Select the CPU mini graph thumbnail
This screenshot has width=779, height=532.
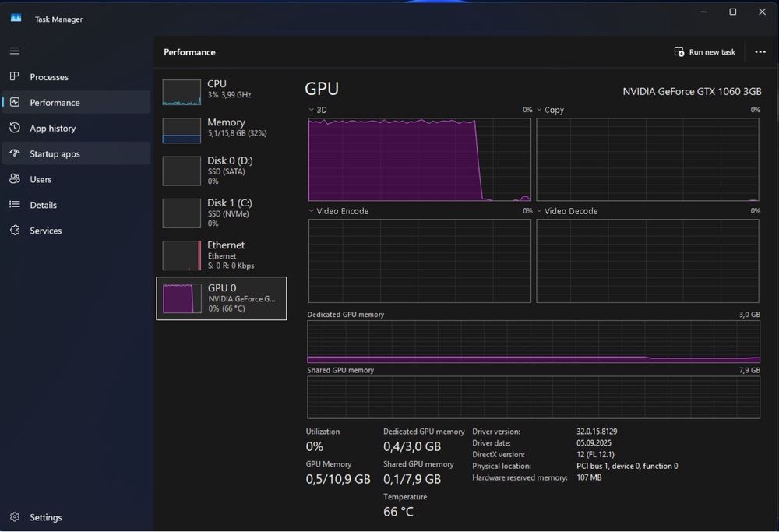point(182,92)
